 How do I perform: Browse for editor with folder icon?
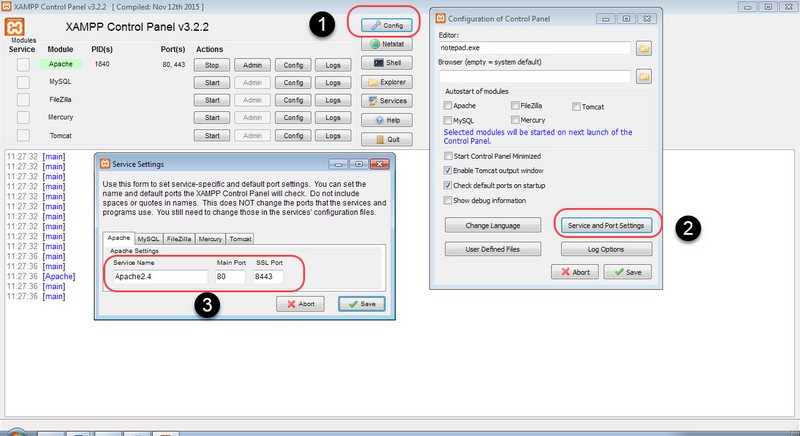tap(644, 48)
